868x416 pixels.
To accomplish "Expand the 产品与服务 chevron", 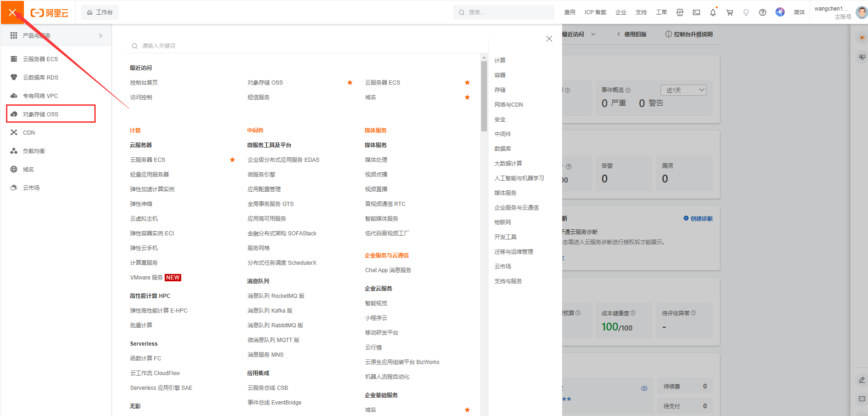I will (101, 36).
